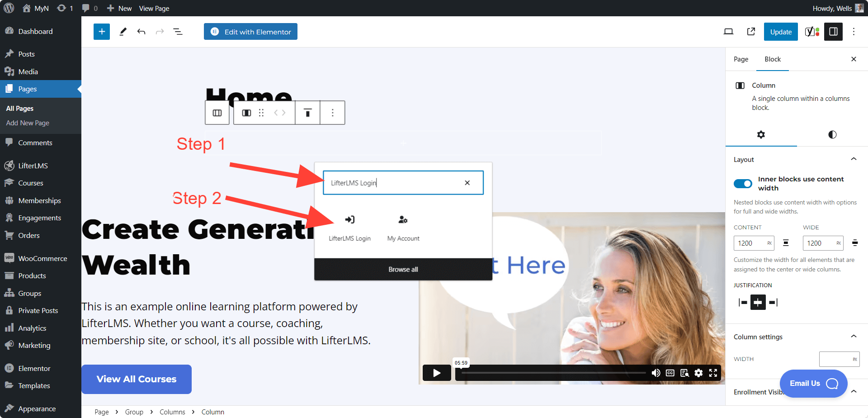Click View All Courses button

[137, 379]
